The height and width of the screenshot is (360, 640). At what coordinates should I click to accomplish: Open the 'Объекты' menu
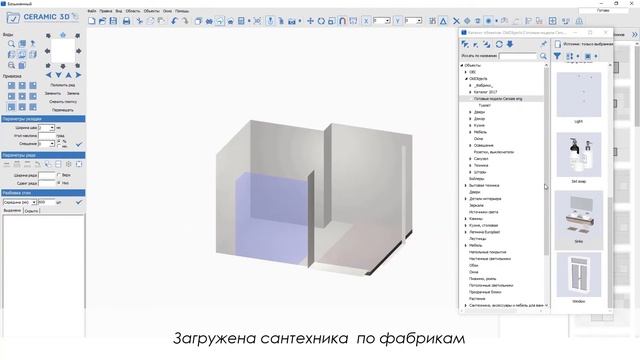click(x=151, y=11)
